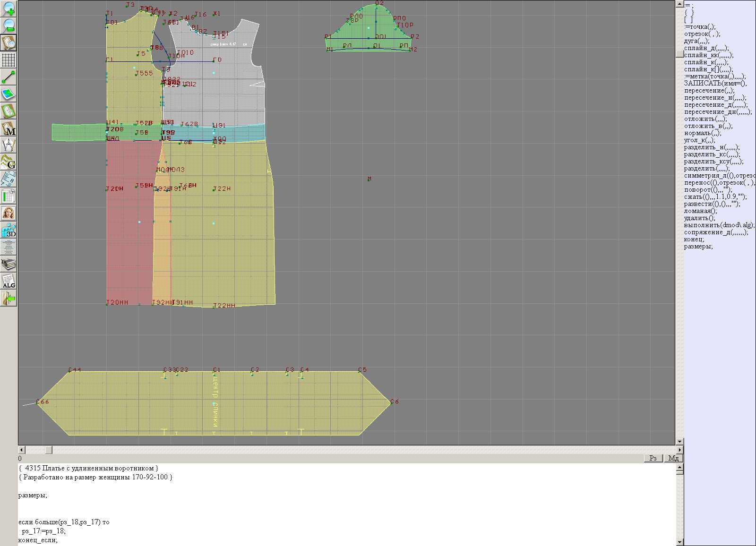Open the stacked books library icon
This screenshot has height=546, width=756.
(9, 264)
